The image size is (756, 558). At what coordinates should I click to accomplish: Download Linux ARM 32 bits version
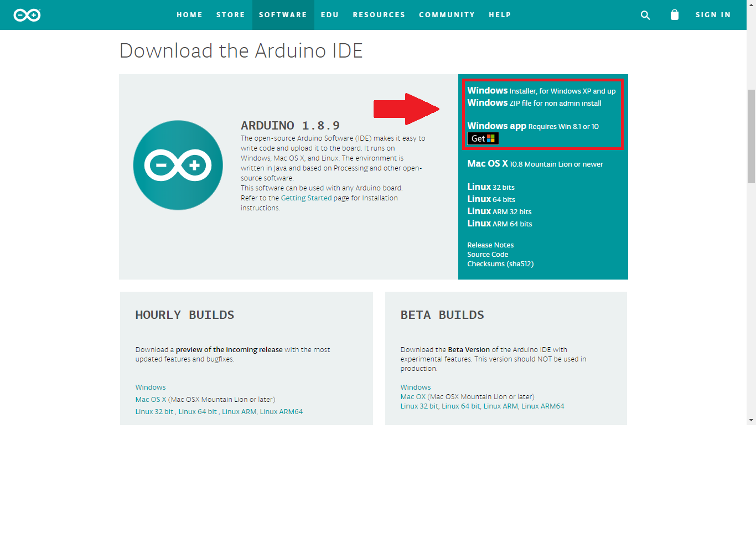499,211
